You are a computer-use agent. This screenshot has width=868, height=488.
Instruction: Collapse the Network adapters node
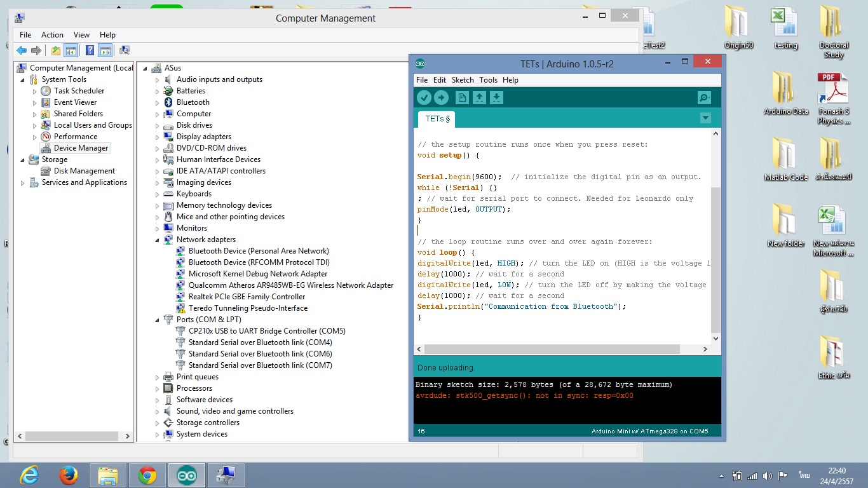(x=158, y=240)
